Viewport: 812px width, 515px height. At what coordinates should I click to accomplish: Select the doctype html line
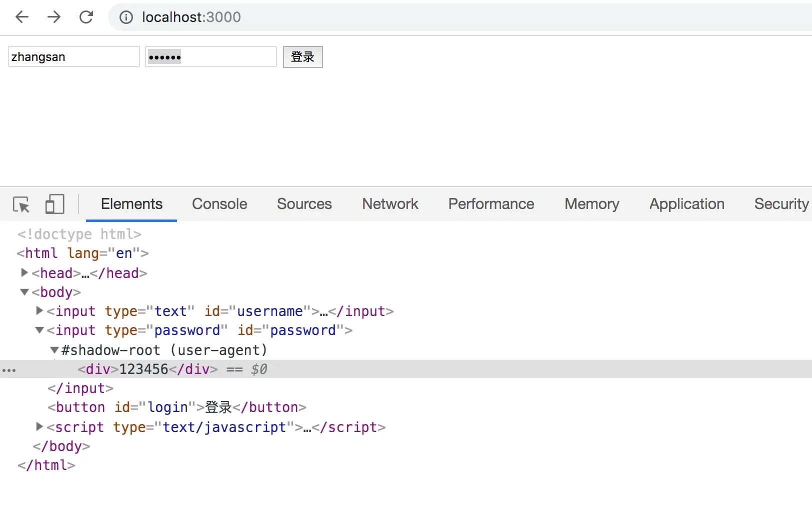pos(79,234)
